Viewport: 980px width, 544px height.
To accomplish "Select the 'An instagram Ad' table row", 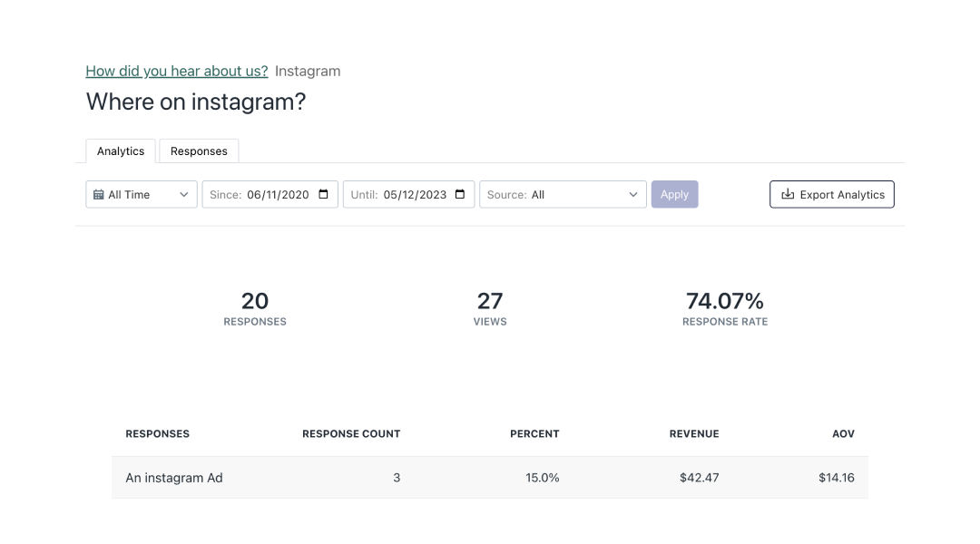I will (x=490, y=478).
